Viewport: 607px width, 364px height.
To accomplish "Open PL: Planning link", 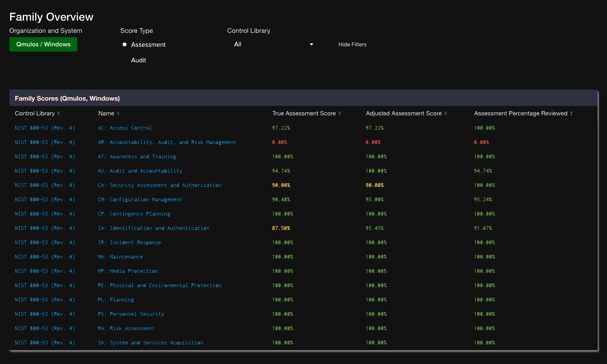I will pos(116,300).
